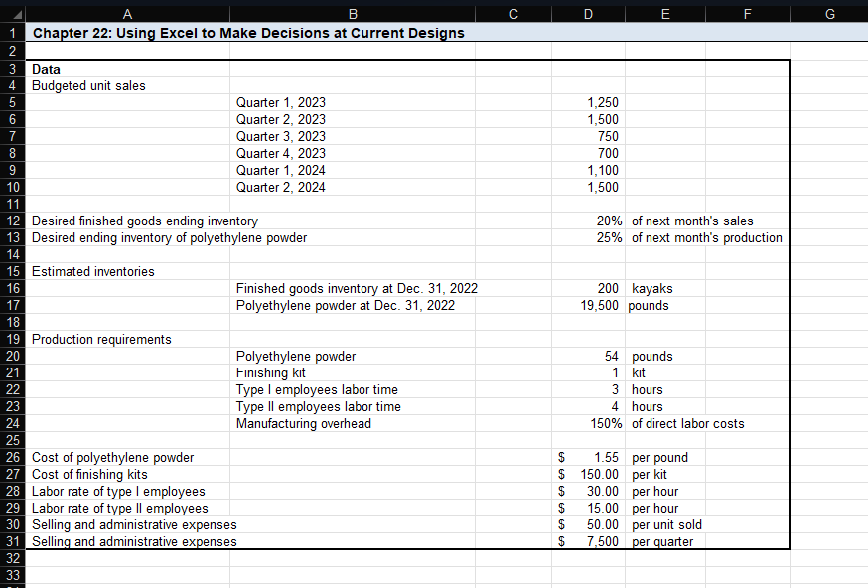Select the row 12 header

pyautogui.click(x=13, y=220)
